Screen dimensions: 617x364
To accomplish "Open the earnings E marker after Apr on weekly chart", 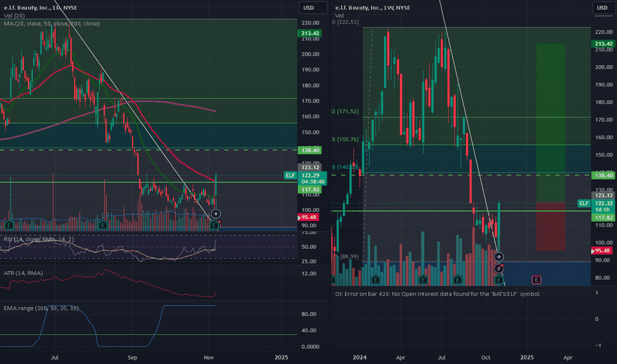I will [423, 280].
